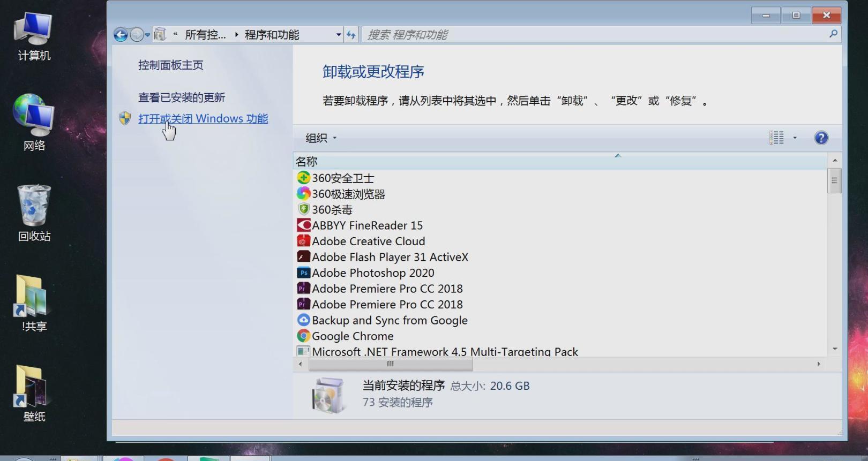Expand the arrow after 所有控... breadcrumb
This screenshot has height=461, width=868.
(x=236, y=35)
